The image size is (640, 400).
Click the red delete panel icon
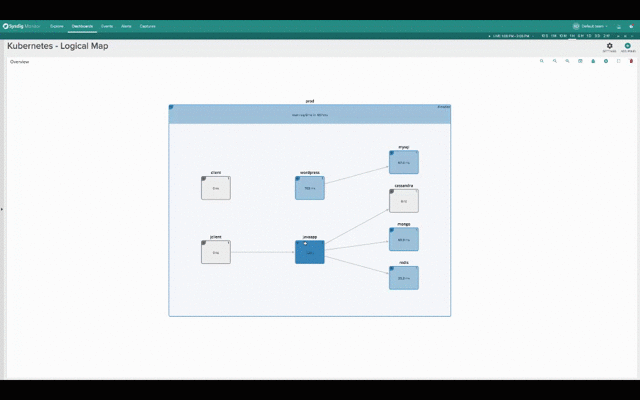click(x=631, y=61)
